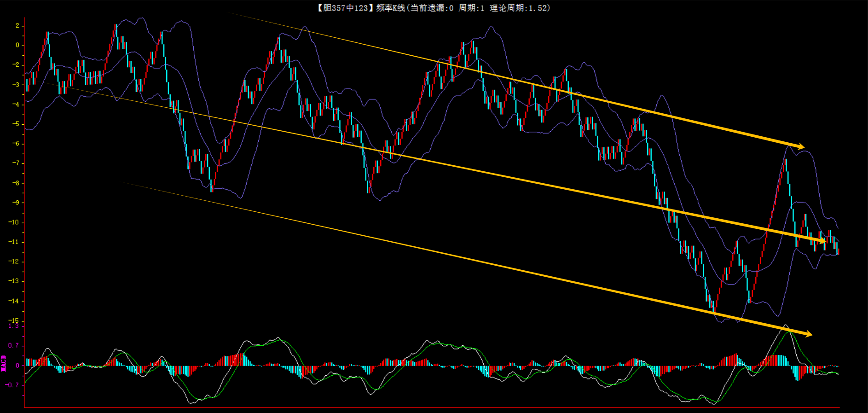Select the -10 y-axis label
Viewport: 868px width, 413px height.
pos(14,222)
